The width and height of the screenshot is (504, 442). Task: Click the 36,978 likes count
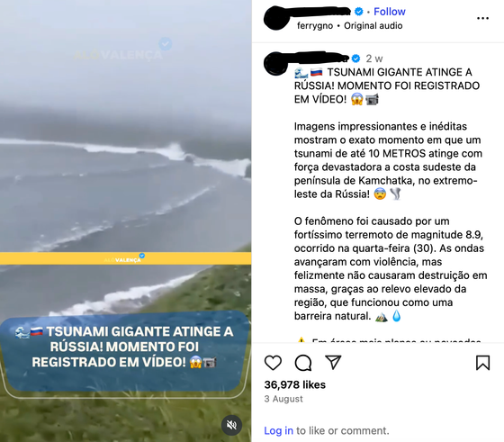295,384
